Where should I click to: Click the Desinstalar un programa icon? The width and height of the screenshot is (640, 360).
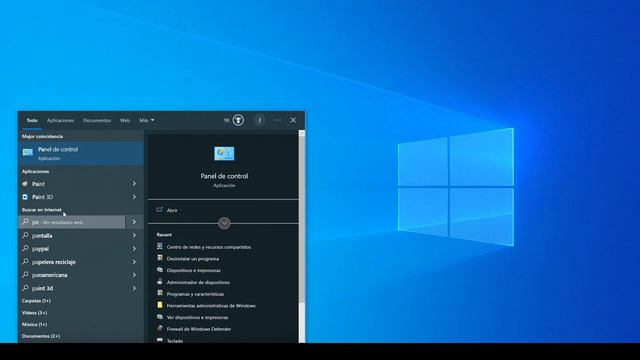click(x=160, y=258)
